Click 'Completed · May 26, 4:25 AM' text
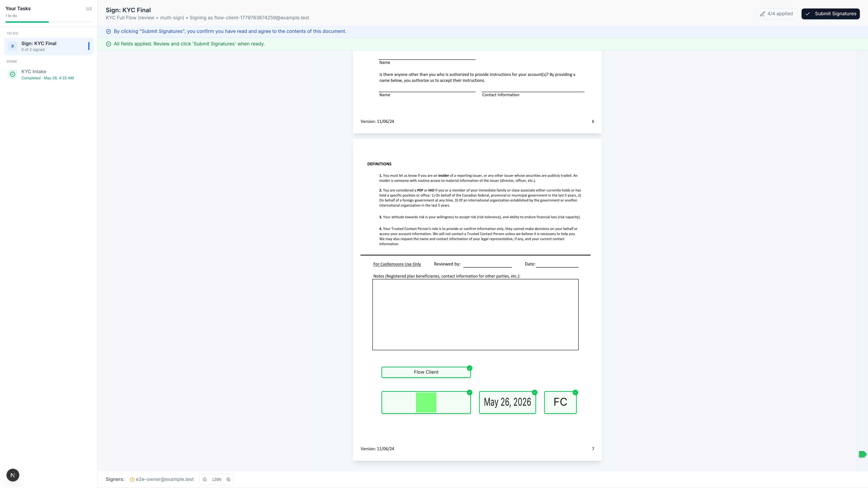This screenshot has height=488, width=868. click(x=47, y=78)
